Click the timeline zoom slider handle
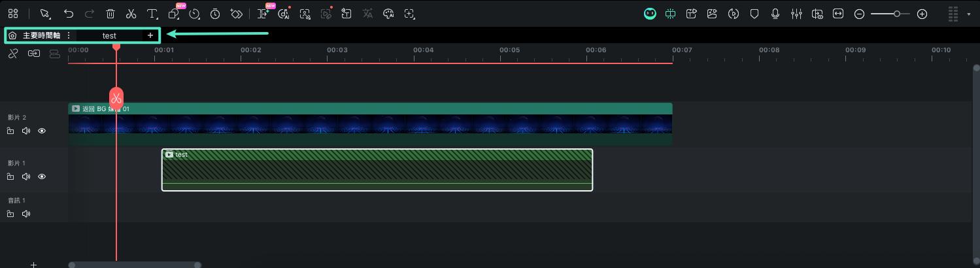Image resolution: width=980 pixels, height=268 pixels. coord(897,14)
